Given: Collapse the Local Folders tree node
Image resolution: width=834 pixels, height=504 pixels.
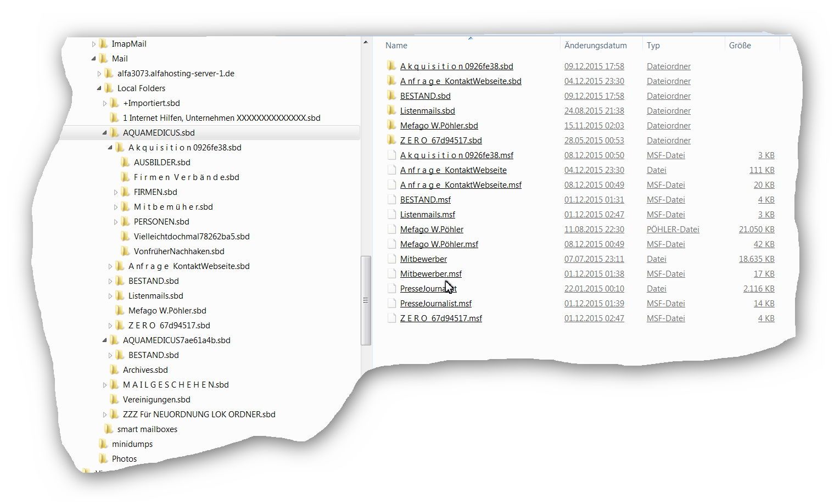Looking at the screenshot, I should [99, 88].
